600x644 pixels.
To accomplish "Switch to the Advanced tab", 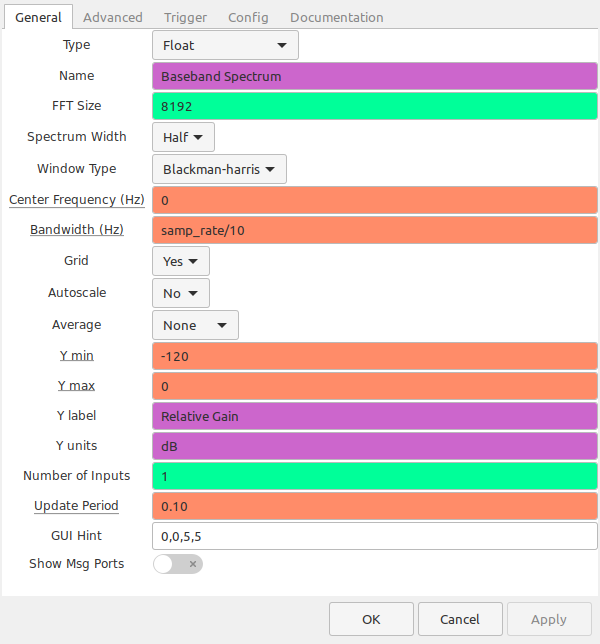I will pyautogui.click(x=113, y=18).
